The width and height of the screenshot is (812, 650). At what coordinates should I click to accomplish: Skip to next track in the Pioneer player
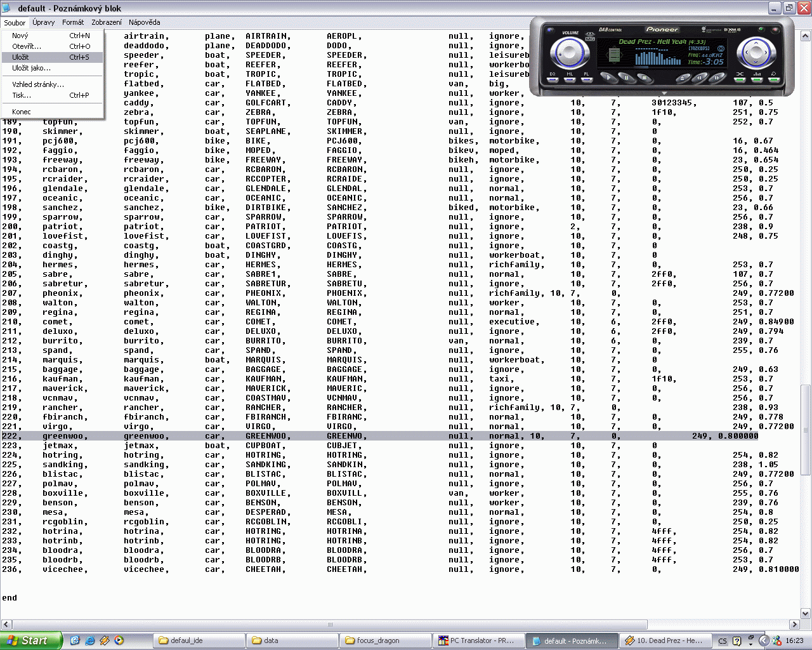(717, 78)
